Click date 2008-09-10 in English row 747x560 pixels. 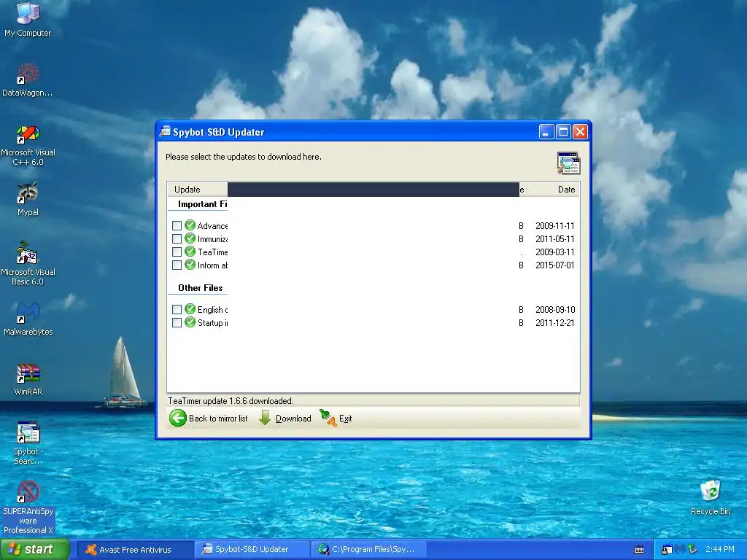(x=555, y=309)
